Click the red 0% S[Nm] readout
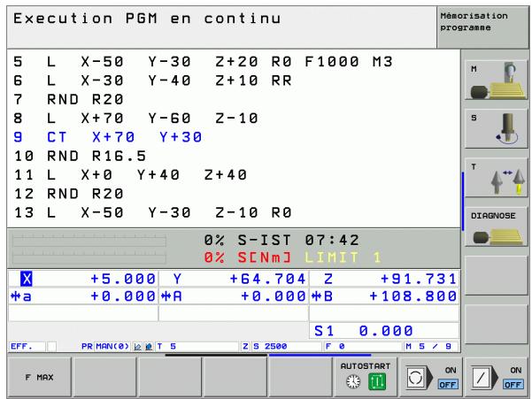Screen dimensions: 532x399 [x=248, y=257]
